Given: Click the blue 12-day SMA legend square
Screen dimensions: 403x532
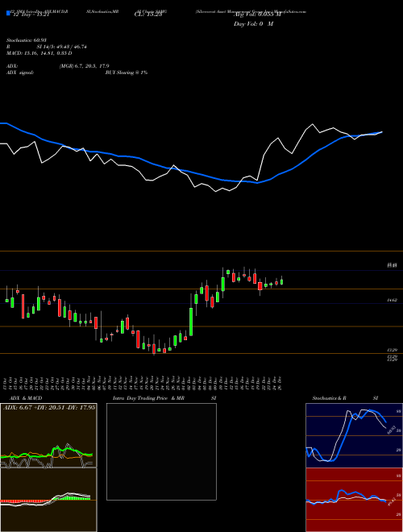Looking at the screenshot, I should coord(8,13).
